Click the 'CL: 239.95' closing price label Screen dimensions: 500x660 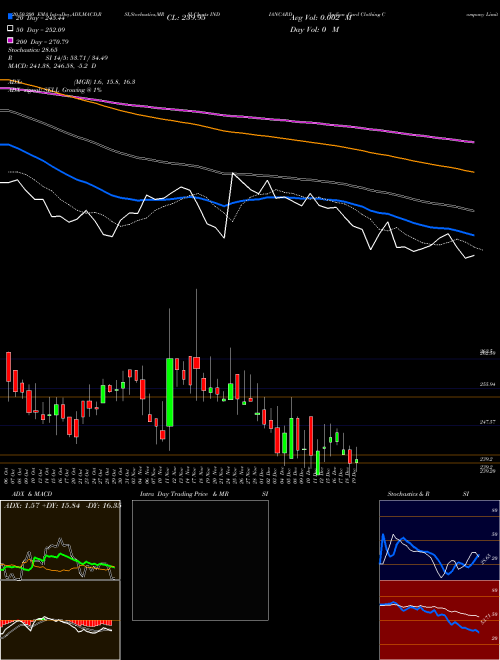point(186,18)
